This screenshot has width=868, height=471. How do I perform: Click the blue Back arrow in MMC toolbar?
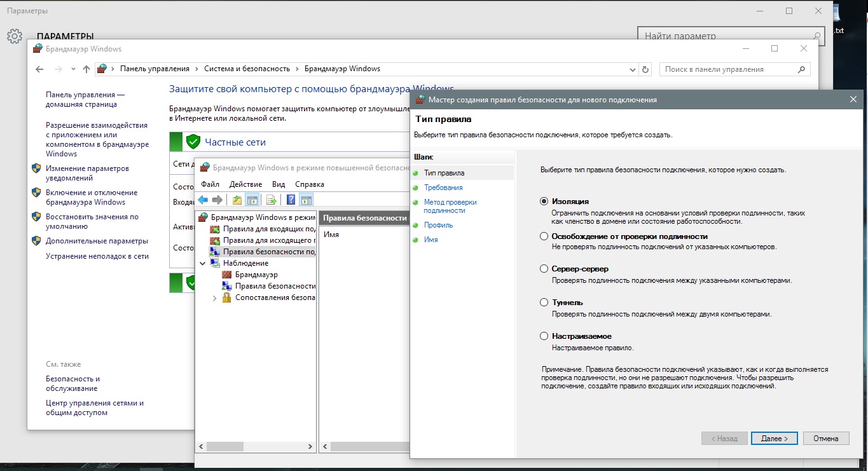[x=203, y=200]
